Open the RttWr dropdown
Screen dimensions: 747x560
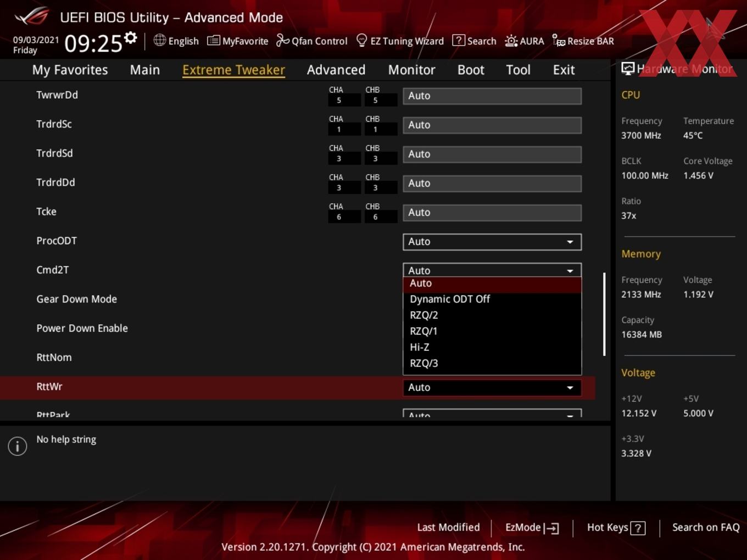pos(492,388)
